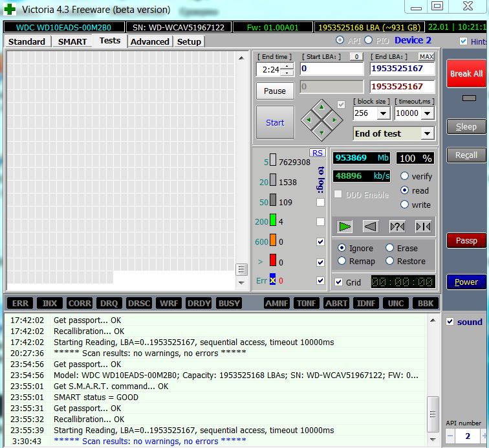The height and width of the screenshot is (448, 489).
Task: Expand the End of test dropdown
Action: [x=427, y=133]
